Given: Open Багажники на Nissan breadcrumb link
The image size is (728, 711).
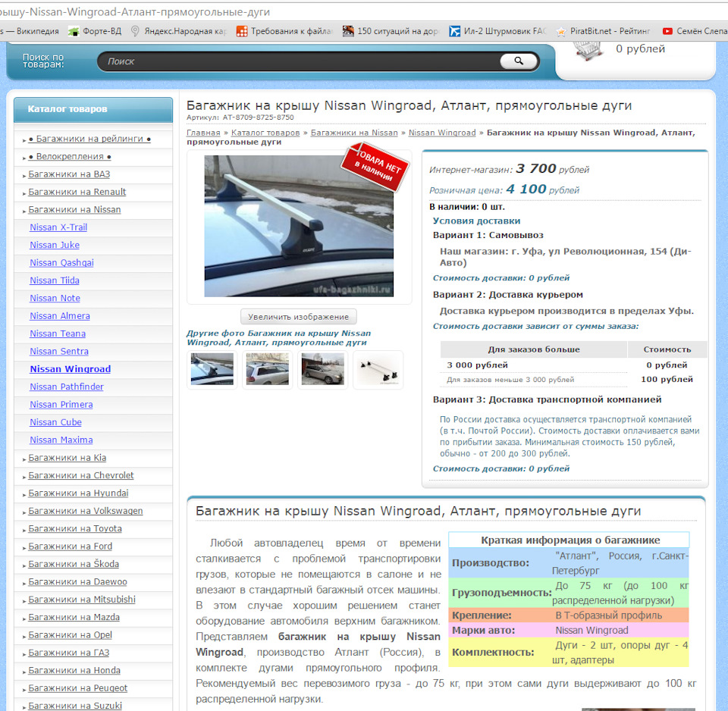Looking at the screenshot, I should click(x=354, y=133).
